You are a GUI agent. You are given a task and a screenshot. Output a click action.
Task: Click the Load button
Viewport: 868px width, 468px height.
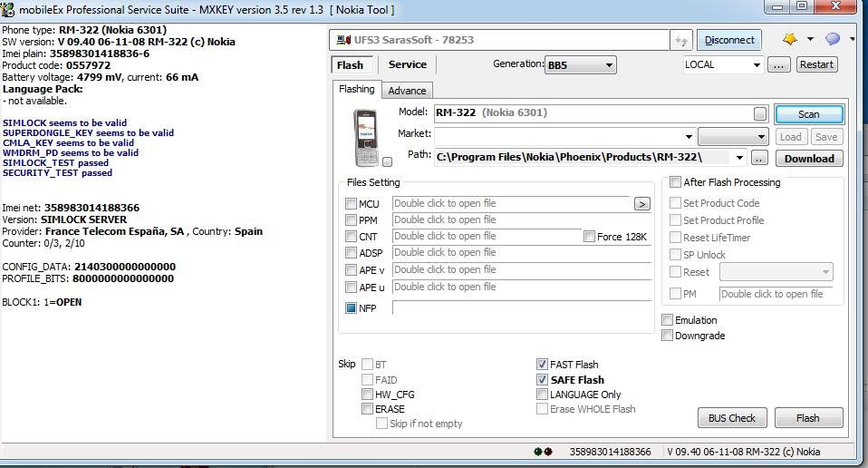(x=790, y=137)
